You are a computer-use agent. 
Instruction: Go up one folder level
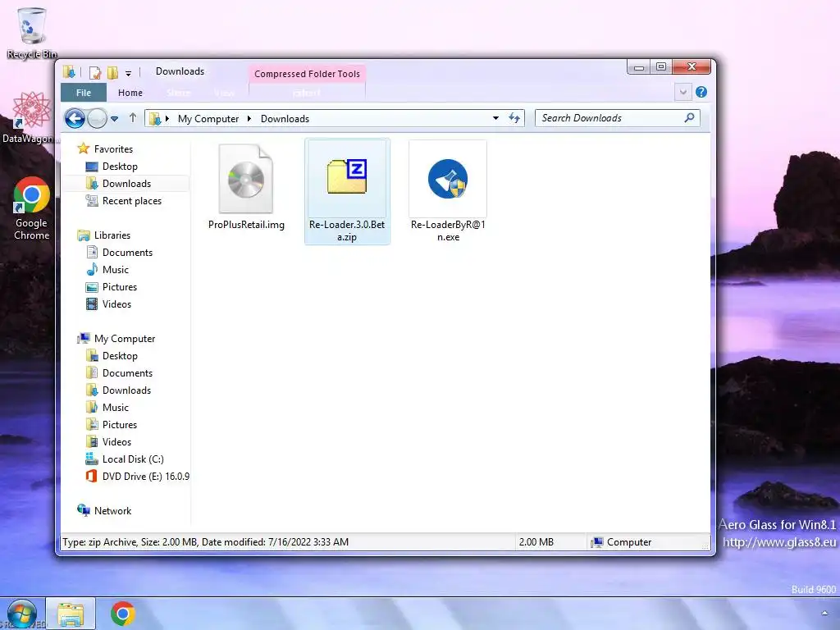[x=133, y=118]
